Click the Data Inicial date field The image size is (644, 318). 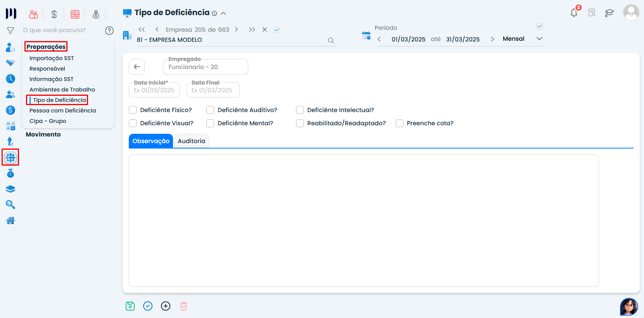pos(154,90)
